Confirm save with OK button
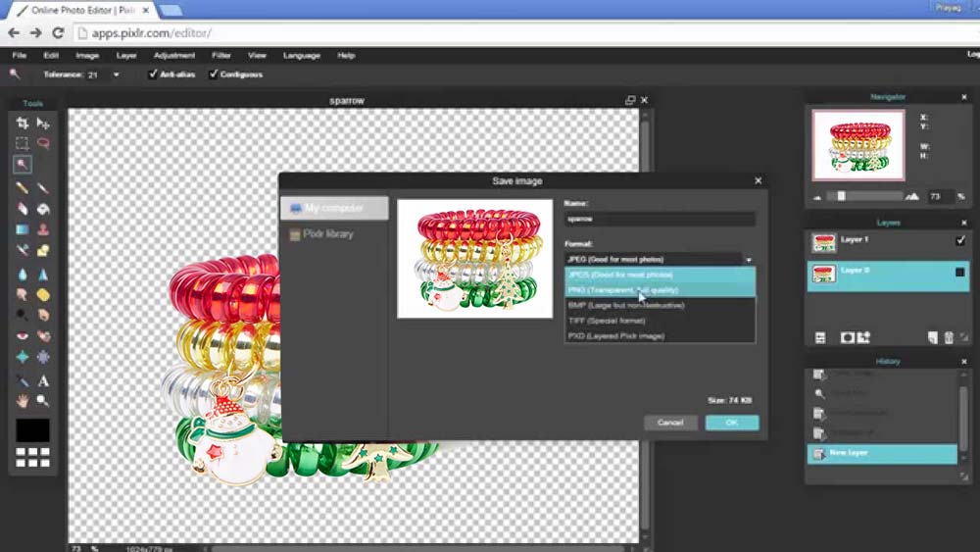Viewport: 980px width, 552px height. pyautogui.click(x=732, y=423)
